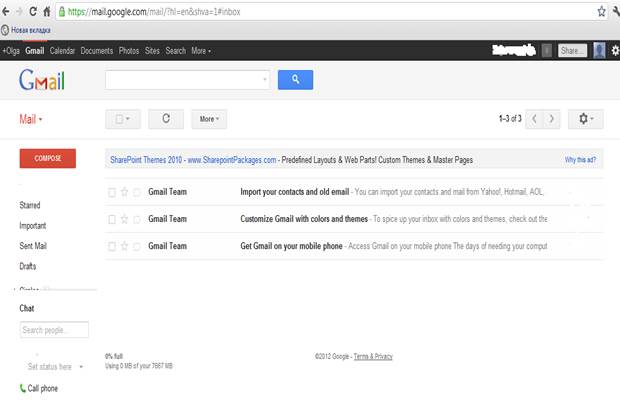The height and width of the screenshot is (413, 620).
Task: Open Documents in the Google bar
Action: tap(96, 51)
